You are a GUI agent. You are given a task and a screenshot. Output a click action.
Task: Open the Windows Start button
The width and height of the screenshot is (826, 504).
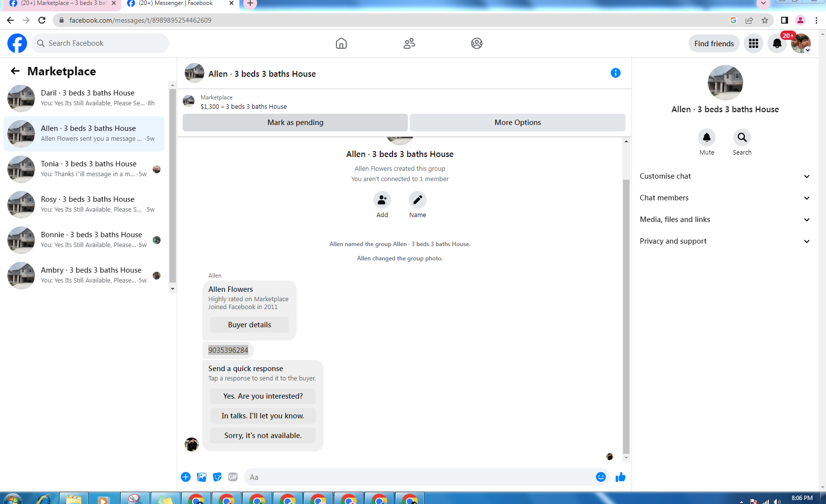[x=12, y=498]
